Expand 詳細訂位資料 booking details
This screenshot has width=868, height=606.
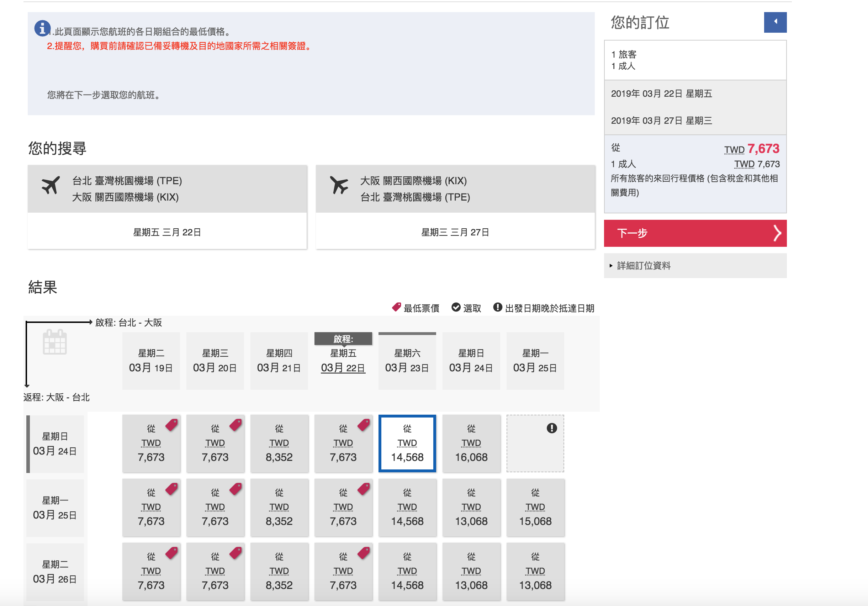(x=695, y=266)
